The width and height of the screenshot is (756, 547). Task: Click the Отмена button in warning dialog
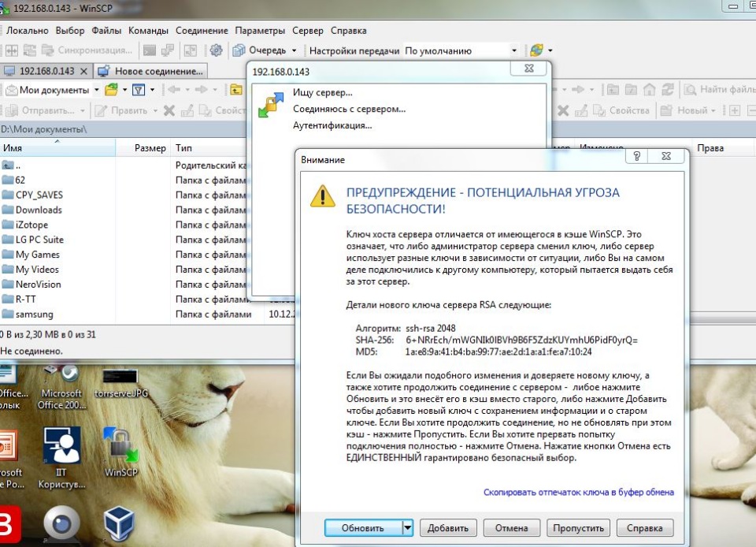pos(511,528)
